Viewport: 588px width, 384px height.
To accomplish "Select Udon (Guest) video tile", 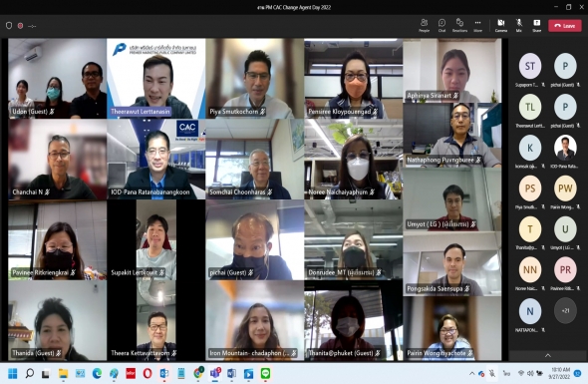I will pos(58,79).
